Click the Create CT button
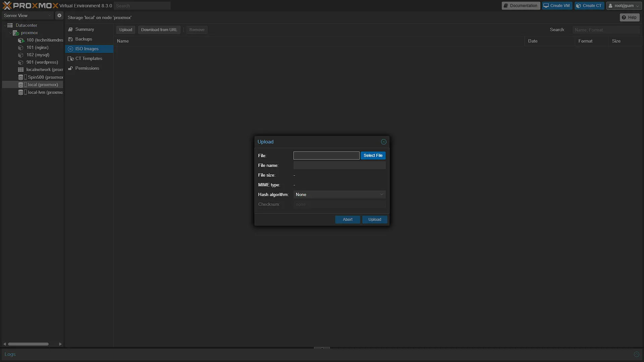Image resolution: width=644 pixels, height=362 pixels. point(589,6)
